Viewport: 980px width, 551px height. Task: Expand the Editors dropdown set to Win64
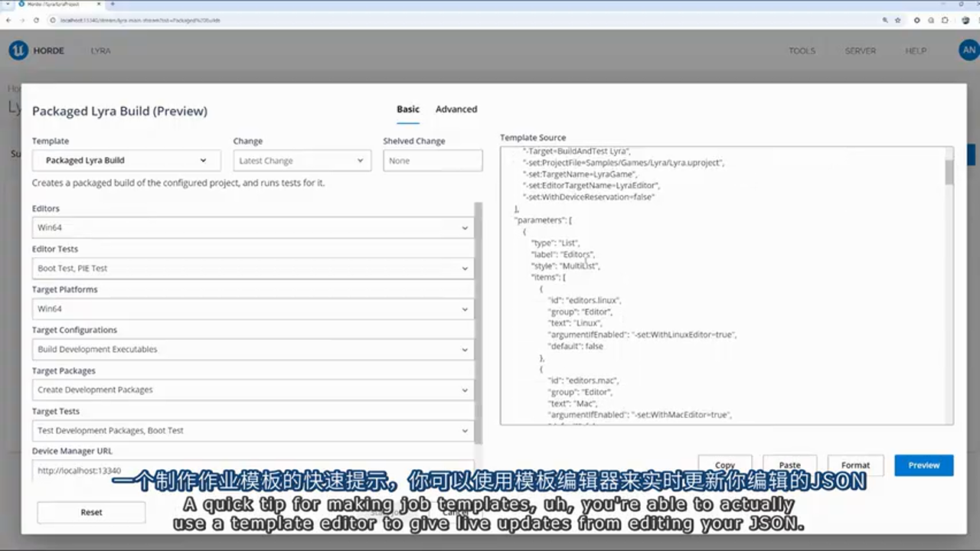point(253,227)
